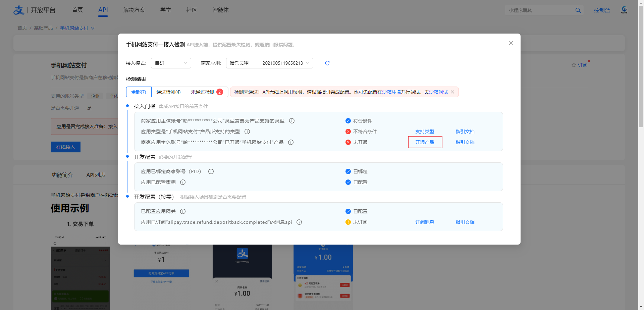The image size is (644, 310).
Task: Open the 商家应用 哈乐云租 dropdown
Action: 270,63
